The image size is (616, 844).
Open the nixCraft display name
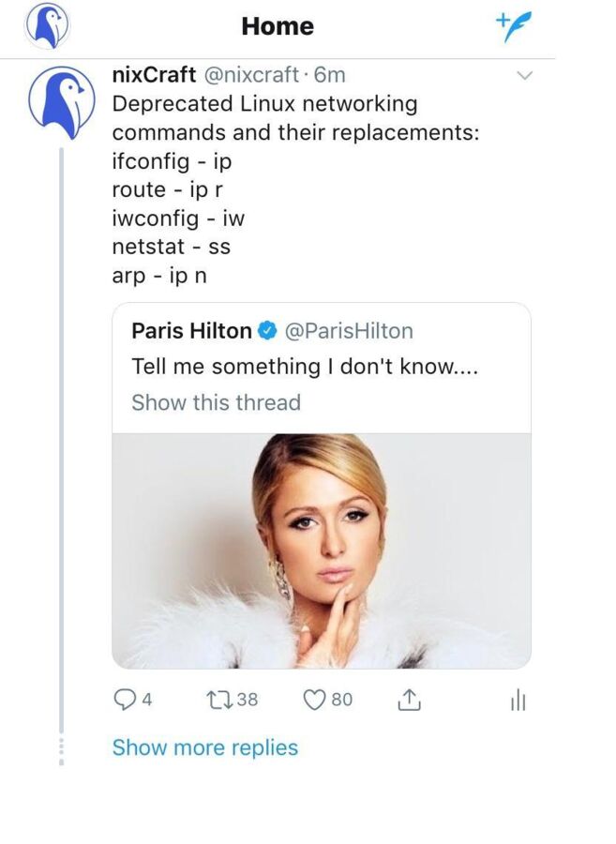point(154,75)
